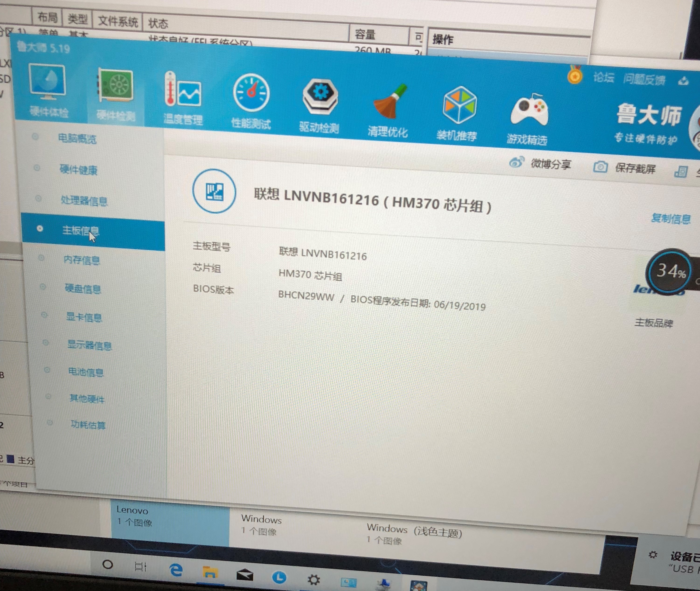Open Microsoft Edge from taskbar
This screenshot has width=700, height=591.
pyautogui.click(x=176, y=570)
